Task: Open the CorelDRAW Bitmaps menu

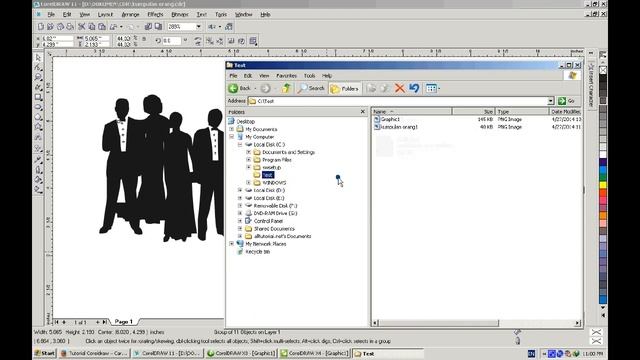Action: coord(180,14)
